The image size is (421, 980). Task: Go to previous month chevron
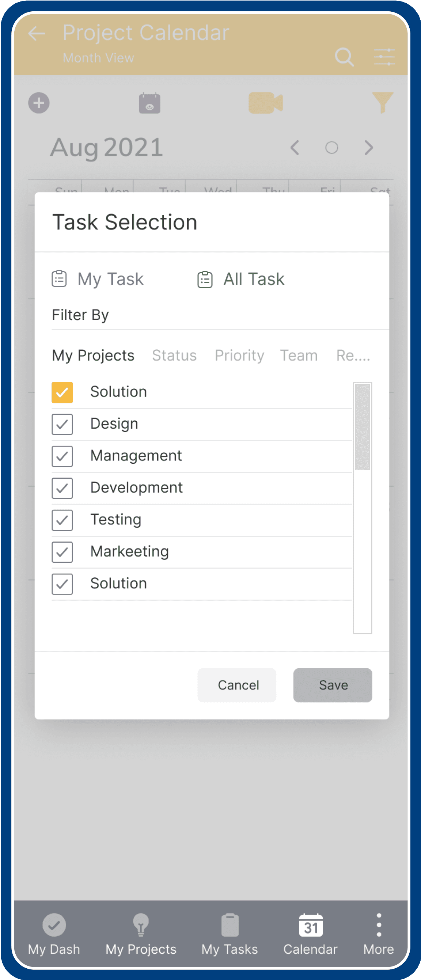point(295,148)
